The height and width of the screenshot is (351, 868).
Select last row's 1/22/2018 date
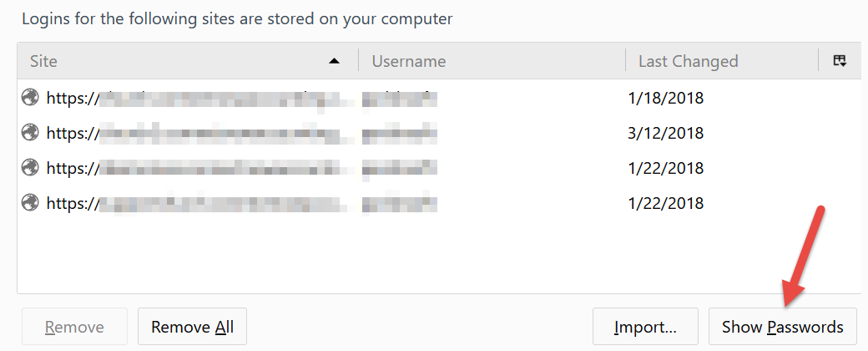pos(666,203)
